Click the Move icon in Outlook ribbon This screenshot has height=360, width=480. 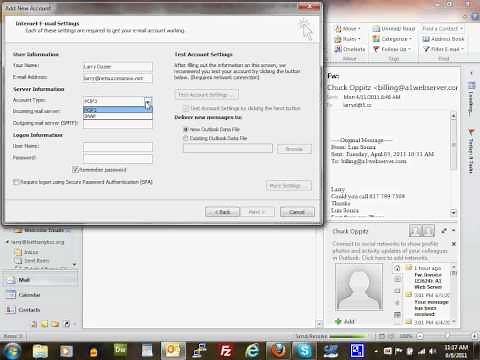point(338,29)
